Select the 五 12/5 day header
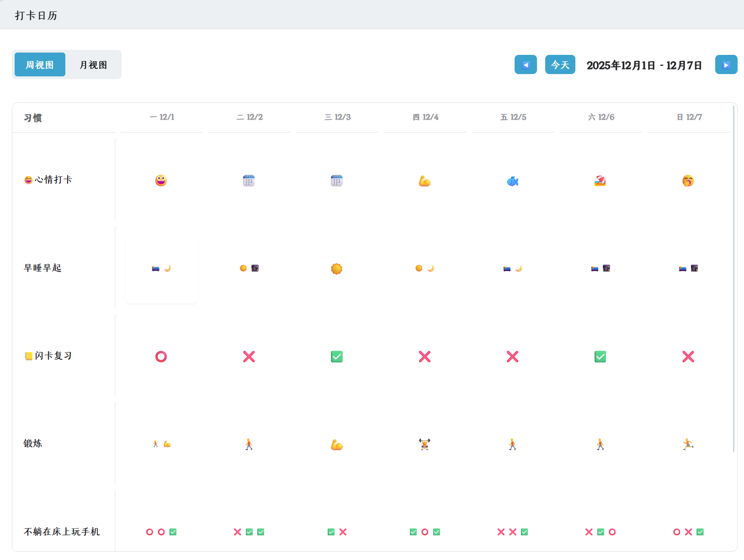 coord(513,117)
